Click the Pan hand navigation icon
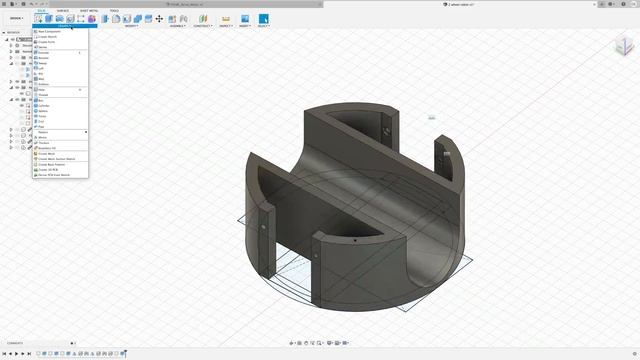Image resolution: width=640 pixels, height=360 pixels. click(306, 343)
